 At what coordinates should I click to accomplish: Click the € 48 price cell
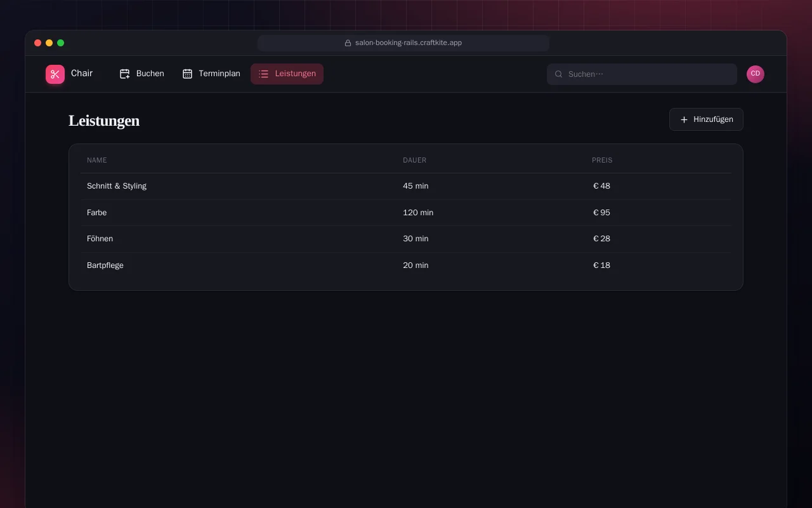[x=601, y=186]
